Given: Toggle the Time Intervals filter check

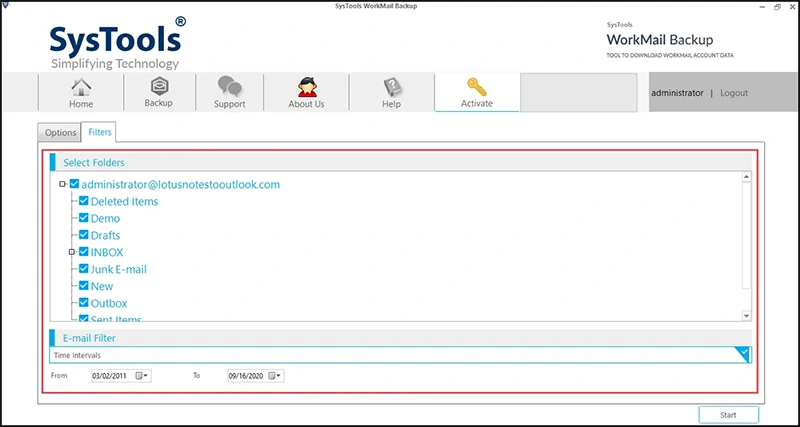Looking at the screenshot, I should [744, 353].
